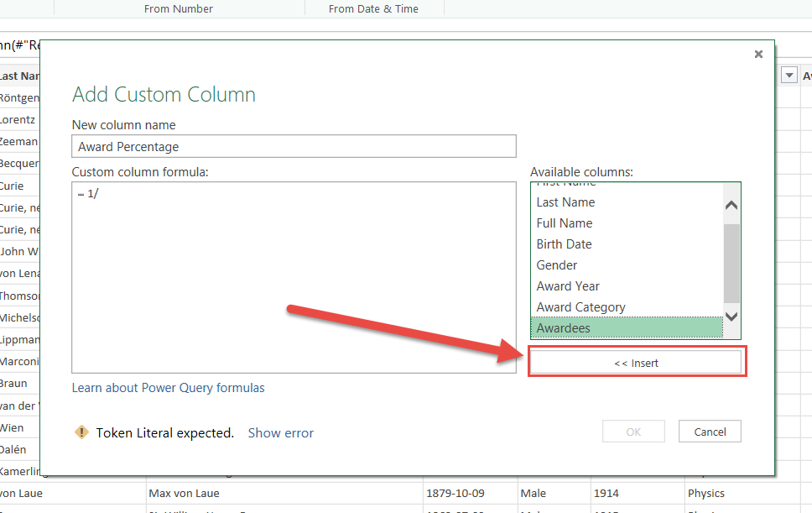The width and height of the screenshot is (812, 513).
Task: Click the Show error link
Action: click(x=280, y=433)
